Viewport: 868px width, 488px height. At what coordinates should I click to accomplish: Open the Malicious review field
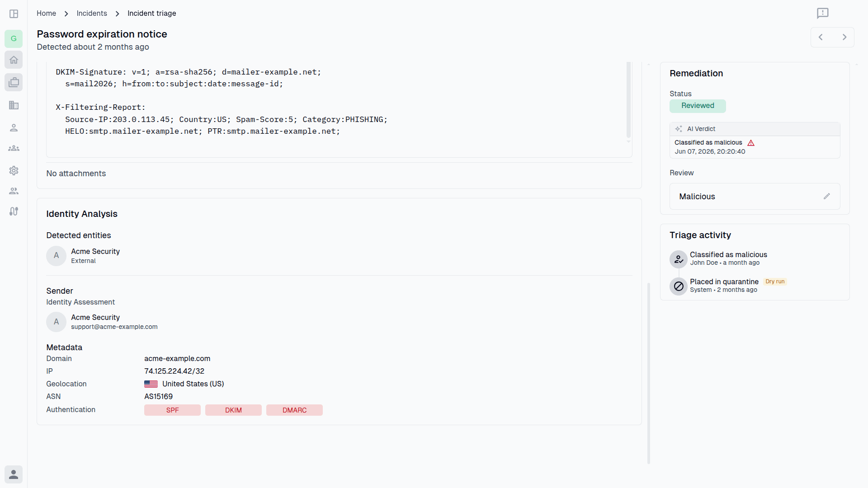tap(755, 196)
